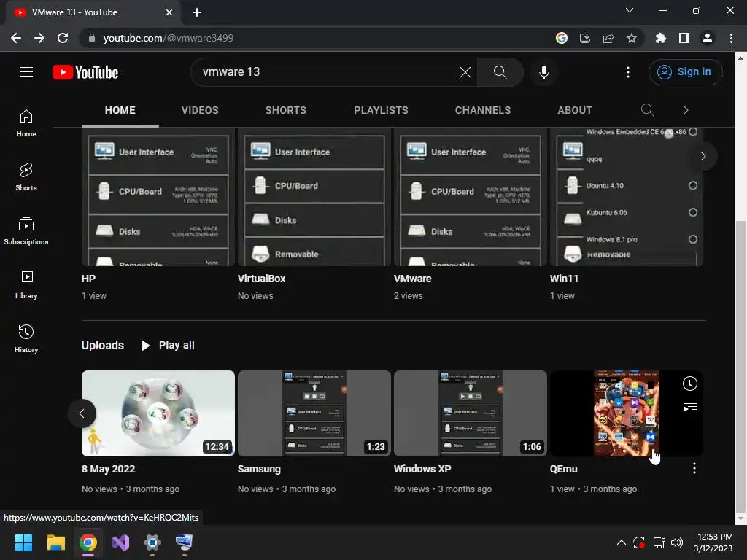Switch to ABOUT tab
The width and height of the screenshot is (747, 560).
pos(575,110)
